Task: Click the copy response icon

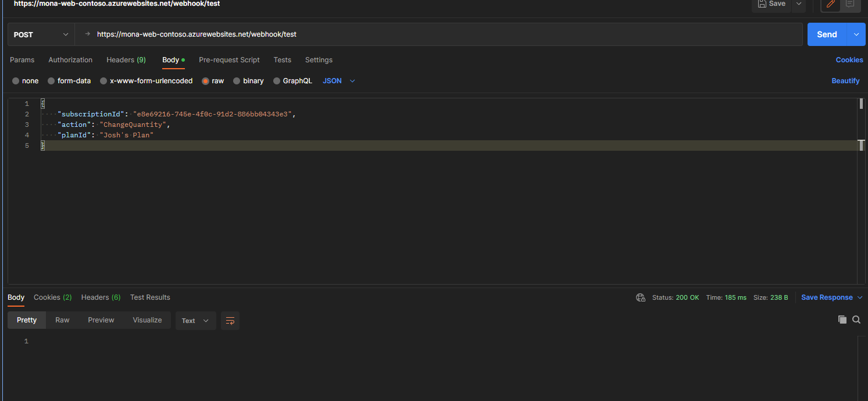Action: (x=842, y=319)
